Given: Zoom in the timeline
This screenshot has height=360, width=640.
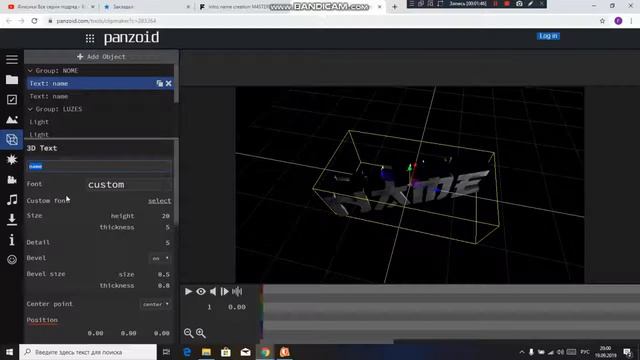Looking at the screenshot, I should [x=200, y=333].
